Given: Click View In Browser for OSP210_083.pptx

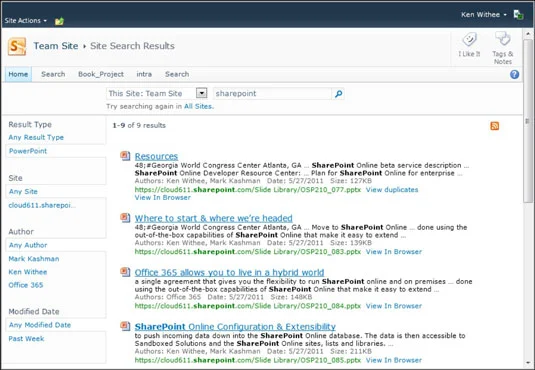Looking at the screenshot, I should pyautogui.click(x=394, y=252).
